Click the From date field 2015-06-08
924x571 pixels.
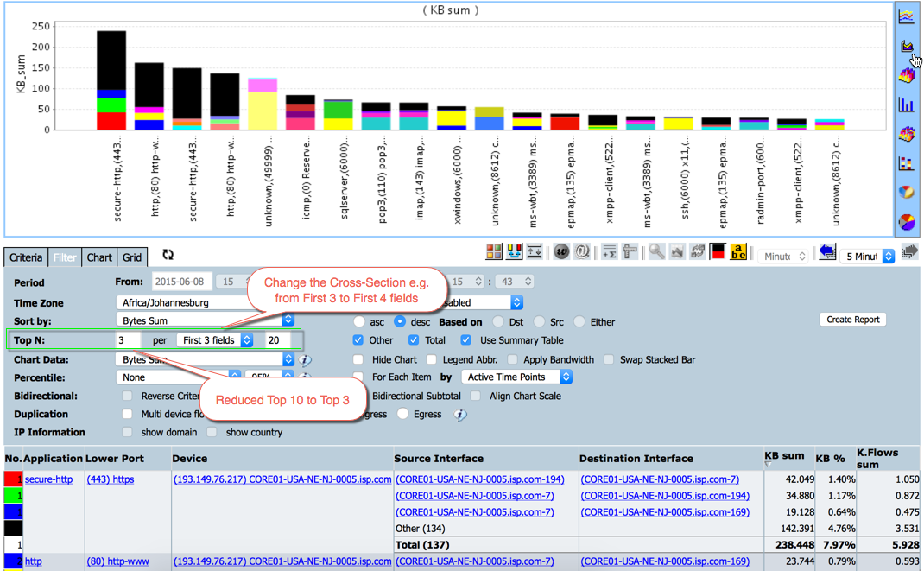(180, 282)
